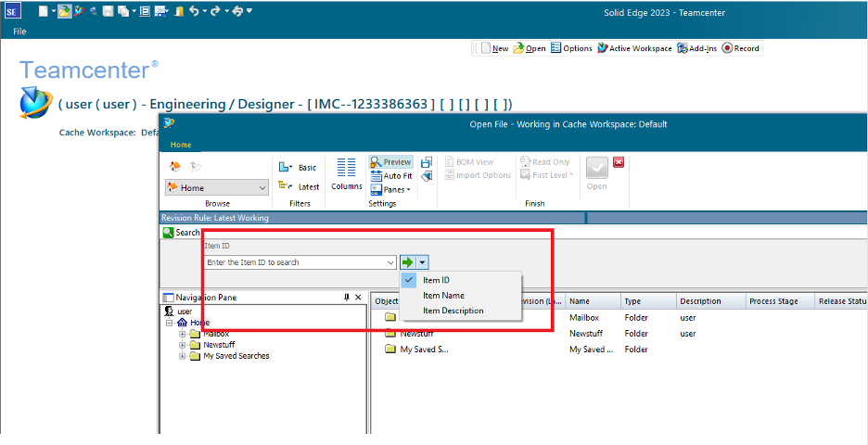Sort by the Process Stage column header
Image resolution: width=868 pixels, height=445 pixels.
point(779,301)
